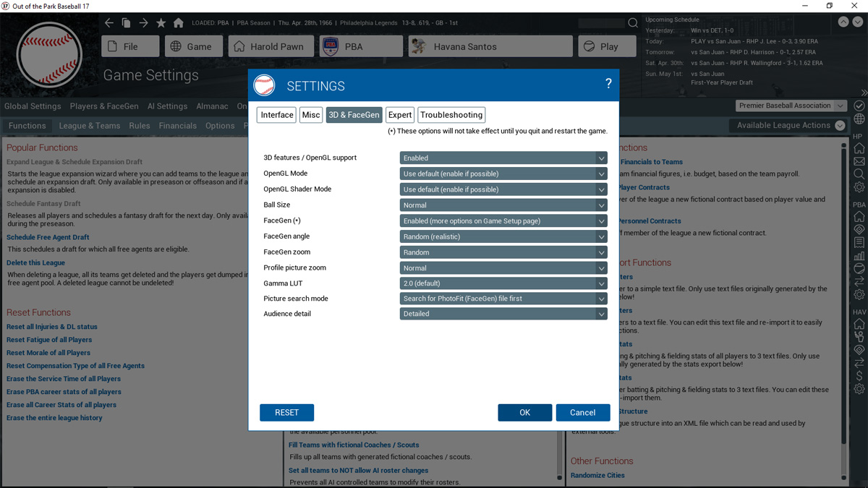Click the PBA transactions arrows icon

tap(859, 282)
